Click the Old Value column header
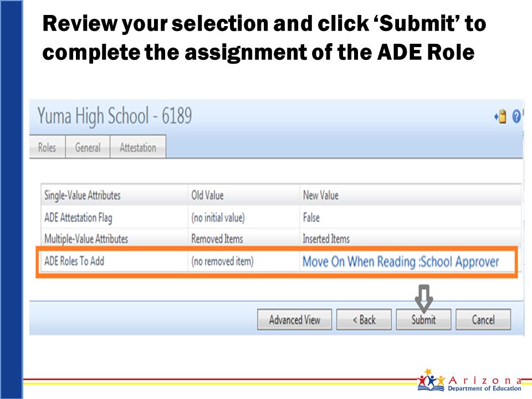The image size is (532, 399). [x=207, y=195]
